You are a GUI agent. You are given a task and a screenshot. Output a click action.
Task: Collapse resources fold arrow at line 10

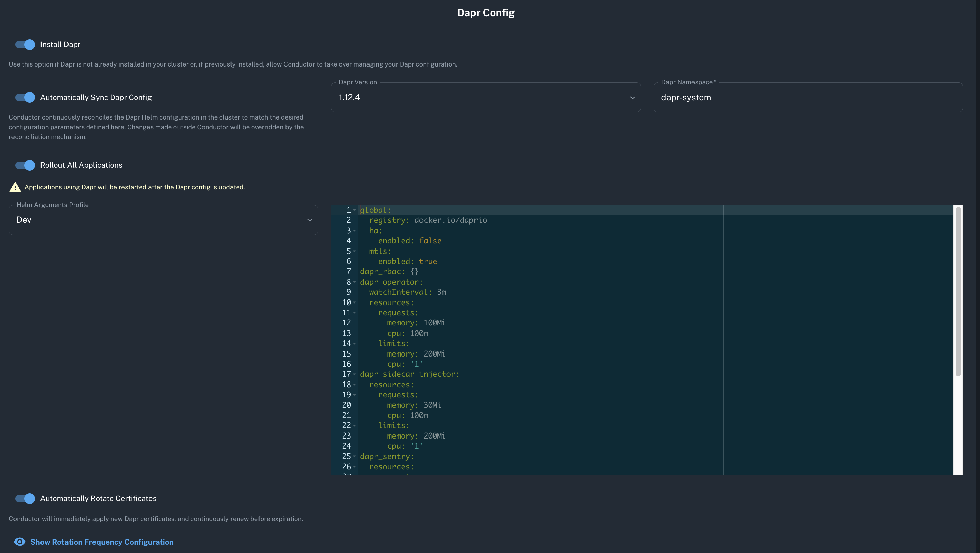pyautogui.click(x=355, y=302)
